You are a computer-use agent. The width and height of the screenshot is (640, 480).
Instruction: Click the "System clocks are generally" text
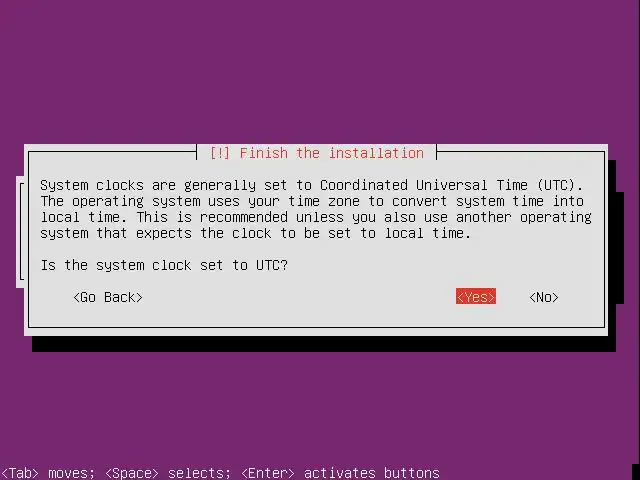coord(148,185)
